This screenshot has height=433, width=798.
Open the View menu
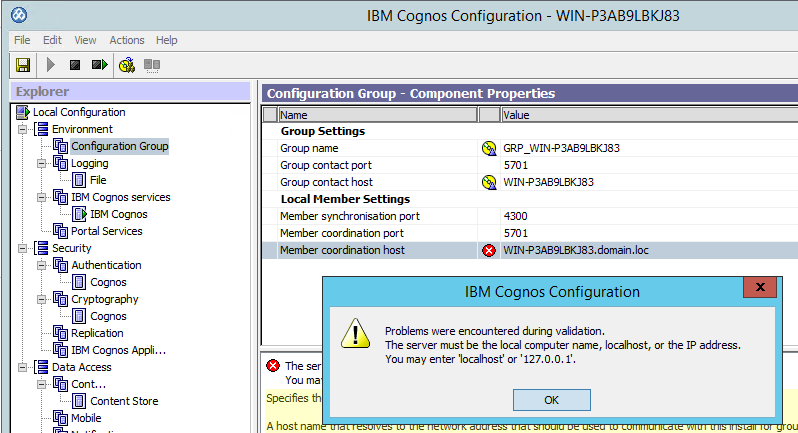85,40
